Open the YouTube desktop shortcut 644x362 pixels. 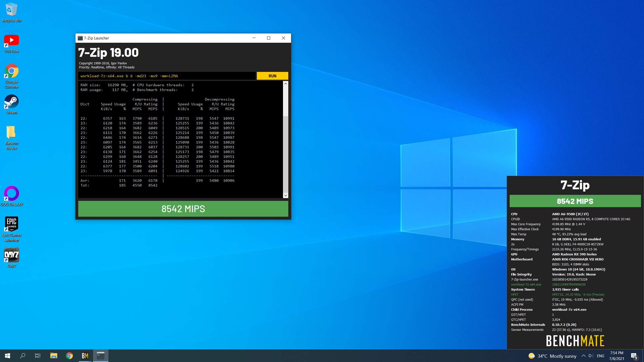click(x=11, y=44)
